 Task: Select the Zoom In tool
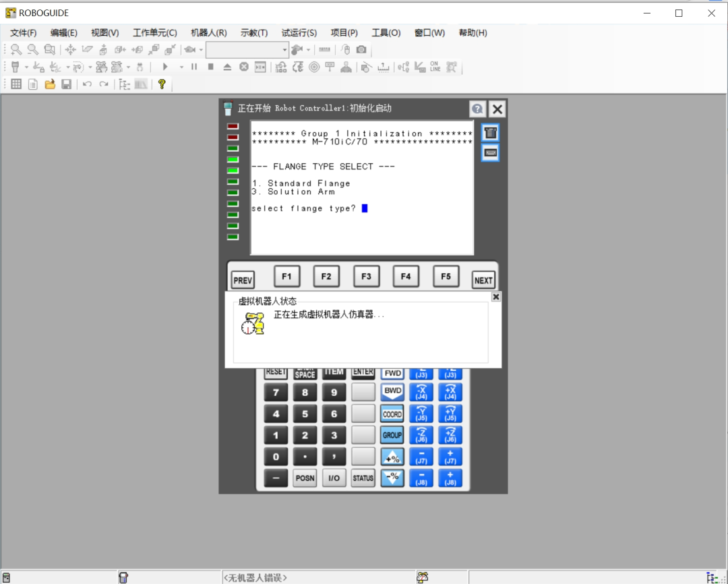[16, 49]
